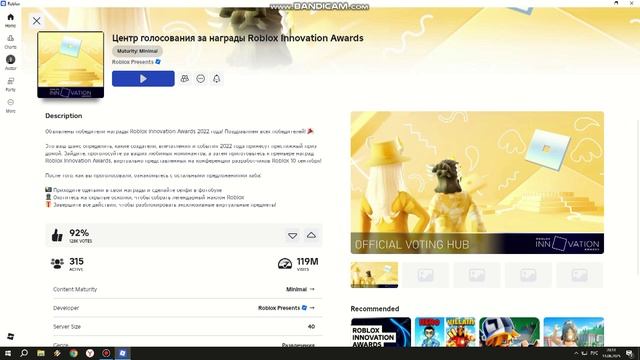Select the fifth gallery thumbnail placeholder
The image size is (640, 360).
point(580,275)
